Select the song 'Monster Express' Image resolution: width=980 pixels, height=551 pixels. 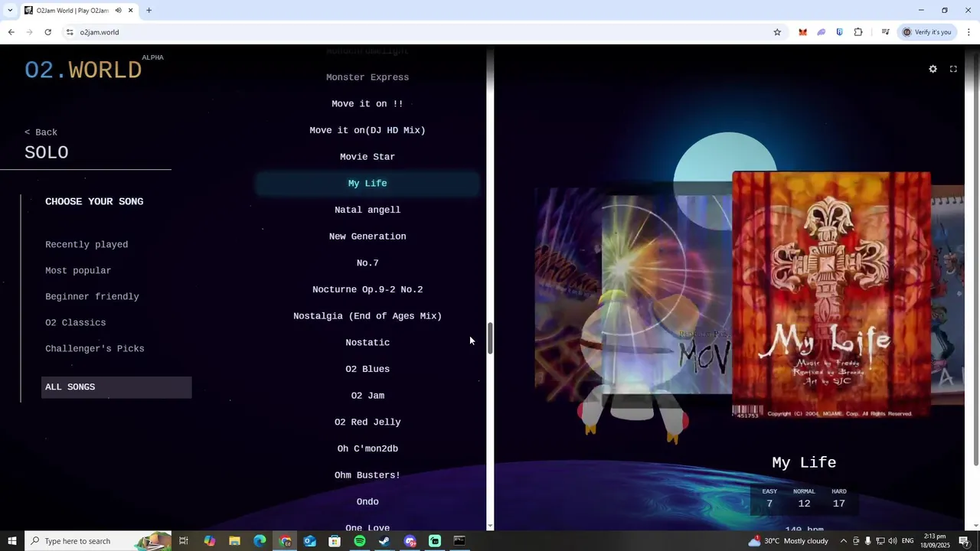coord(367,77)
